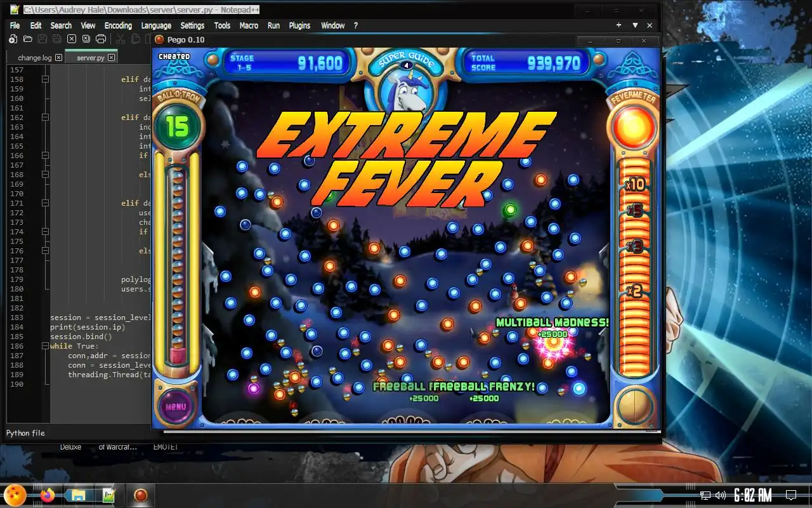Click the dragon ball Start button on taskbar
Image resolution: width=812 pixels, height=508 pixels.
(15, 495)
